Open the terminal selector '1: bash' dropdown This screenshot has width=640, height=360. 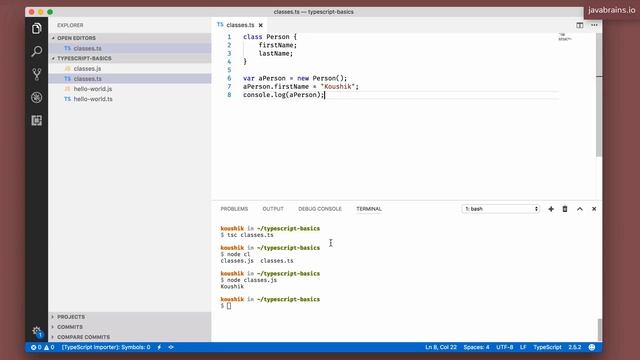(x=501, y=209)
